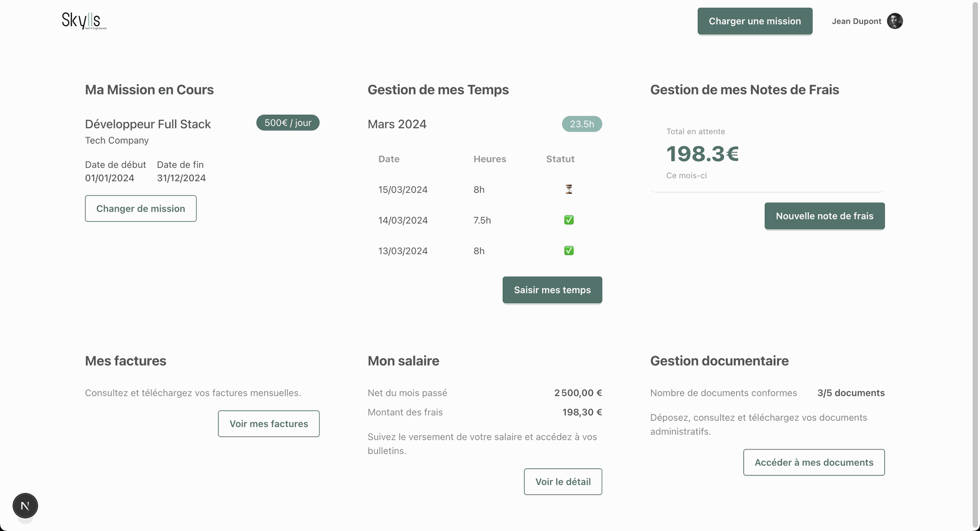Go to Accéder à mes documents
Image resolution: width=980 pixels, height=531 pixels.
click(814, 463)
